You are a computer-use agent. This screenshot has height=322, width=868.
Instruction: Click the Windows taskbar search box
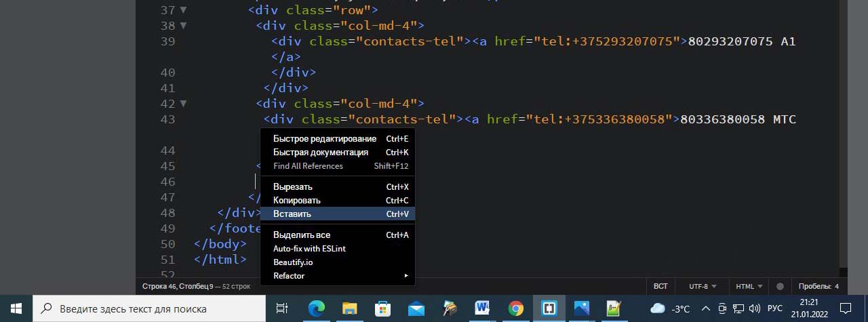click(x=149, y=308)
